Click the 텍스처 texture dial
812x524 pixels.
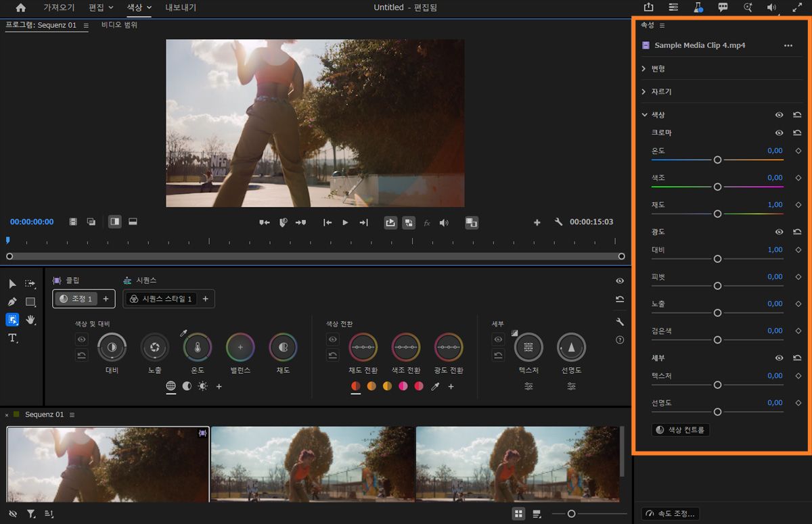click(528, 348)
